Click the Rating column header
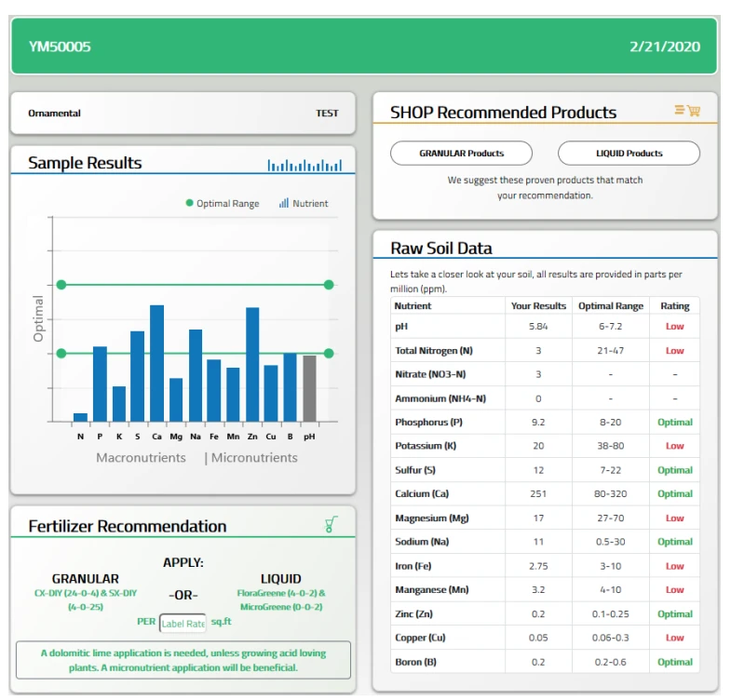731x700 pixels. coord(674,305)
